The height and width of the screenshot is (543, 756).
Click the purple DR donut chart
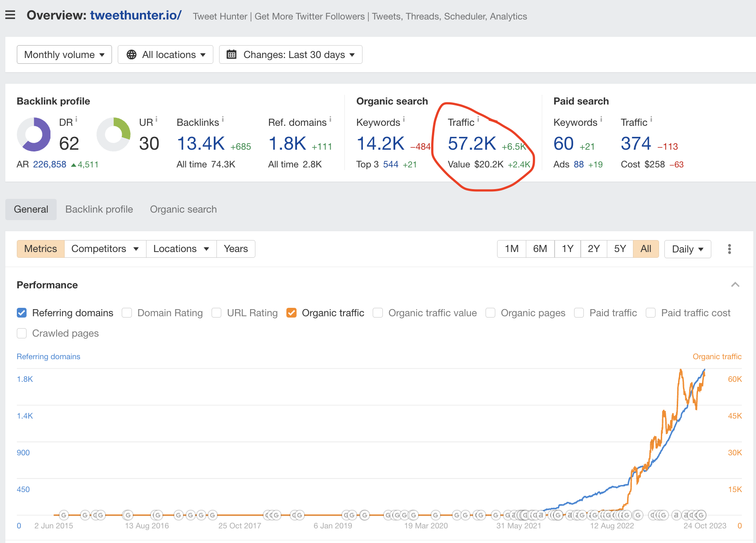(34, 134)
